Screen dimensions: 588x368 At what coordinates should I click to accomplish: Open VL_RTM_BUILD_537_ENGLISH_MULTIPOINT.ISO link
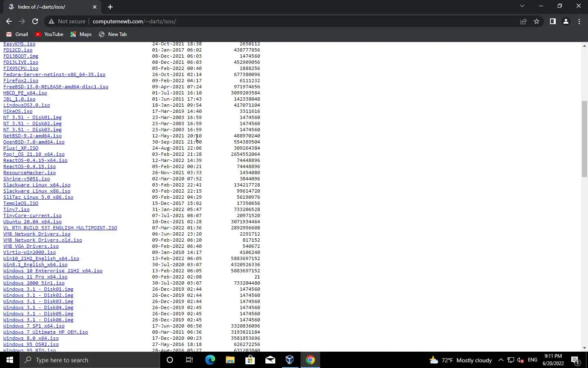click(60, 228)
